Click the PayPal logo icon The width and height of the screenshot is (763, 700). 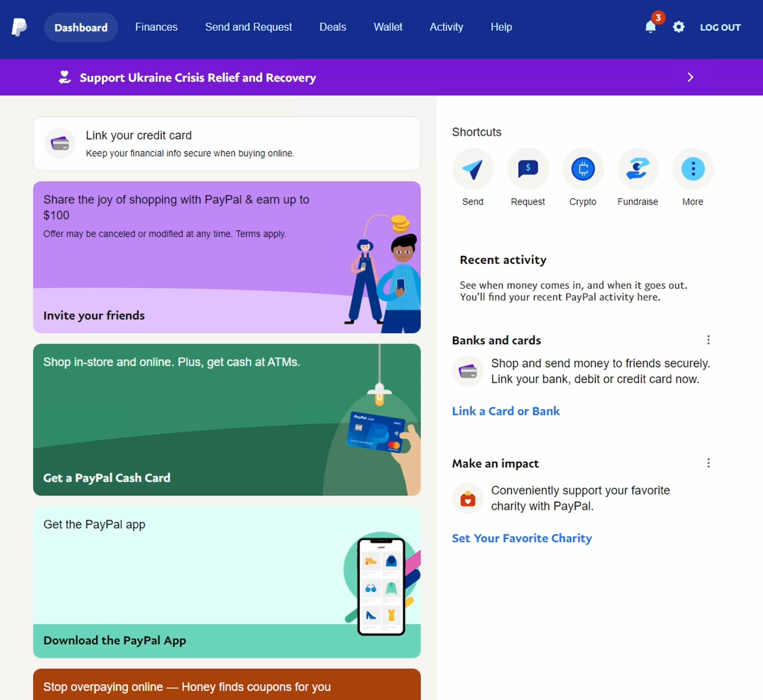click(x=19, y=27)
